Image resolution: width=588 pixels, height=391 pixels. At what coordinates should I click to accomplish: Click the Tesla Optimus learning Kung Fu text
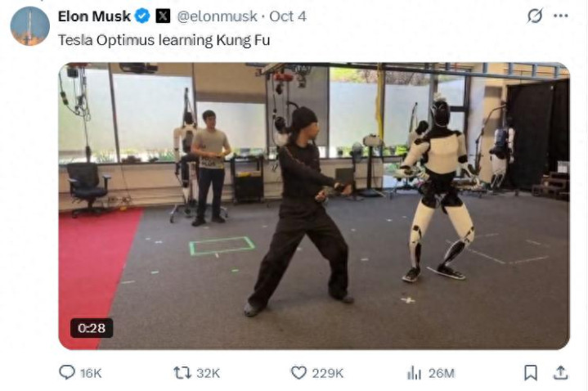pyautogui.click(x=164, y=40)
